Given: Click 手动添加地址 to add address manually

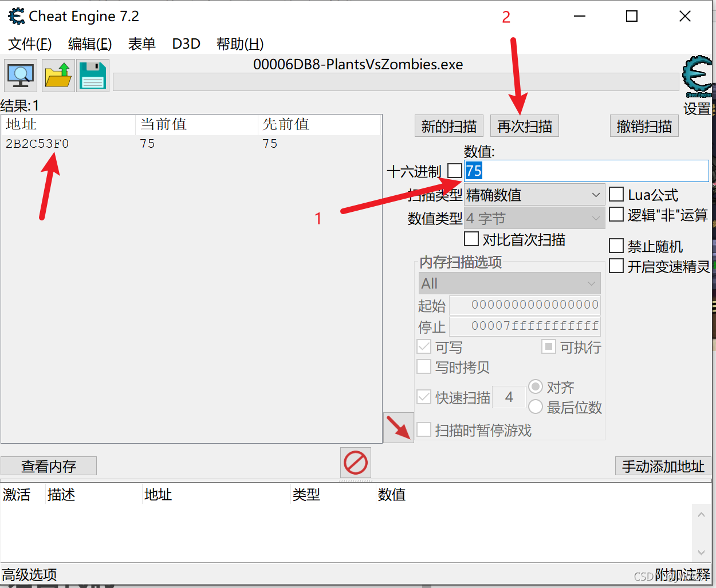Looking at the screenshot, I should (x=663, y=466).
